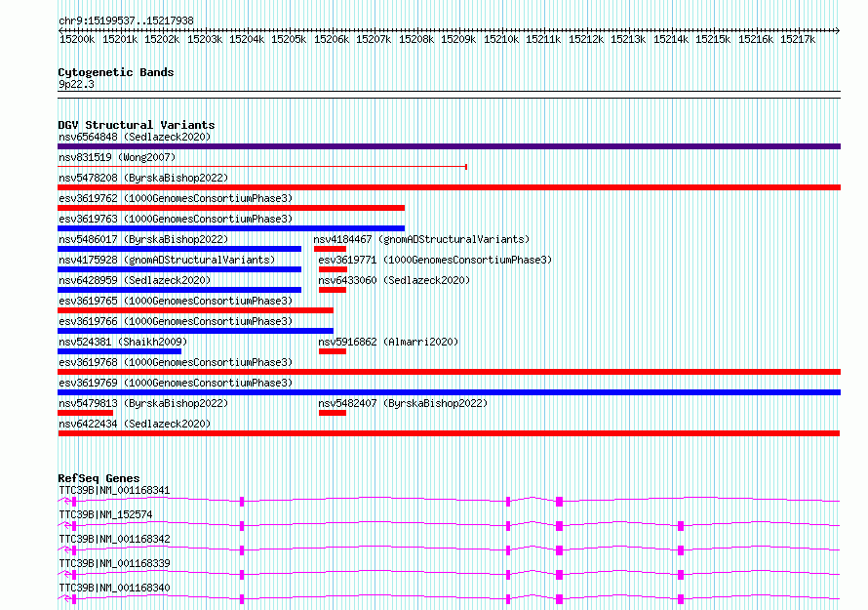Click the Cytogenetic Bands track title
This screenshot has height=610, width=868.
116,72
